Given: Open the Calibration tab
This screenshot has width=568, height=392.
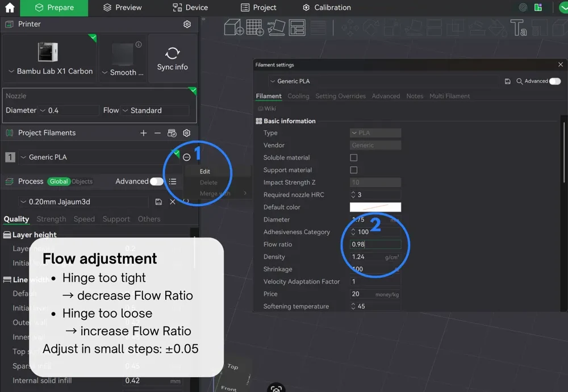Looking at the screenshot, I should 327,8.
